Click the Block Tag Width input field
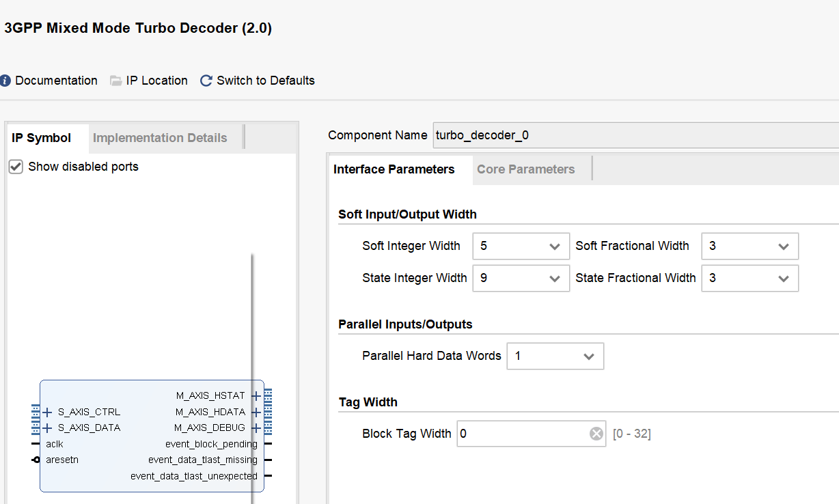This screenshot has width=839, height=504. (522, 434)
